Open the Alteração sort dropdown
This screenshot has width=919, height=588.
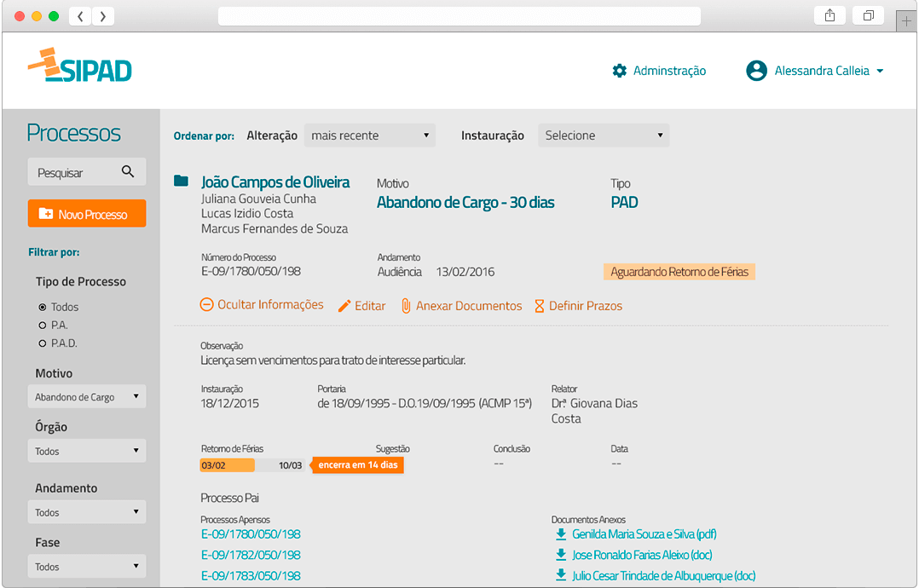tap(369, 135)
